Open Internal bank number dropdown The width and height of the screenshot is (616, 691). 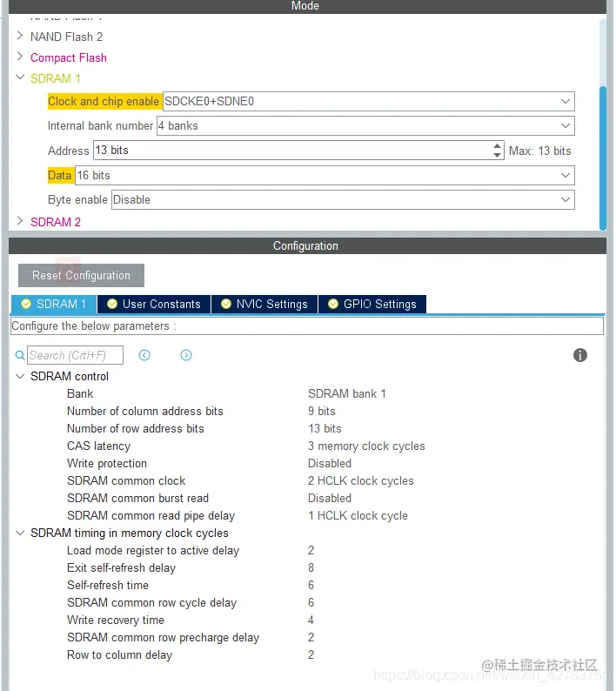(x=566, y=126)
